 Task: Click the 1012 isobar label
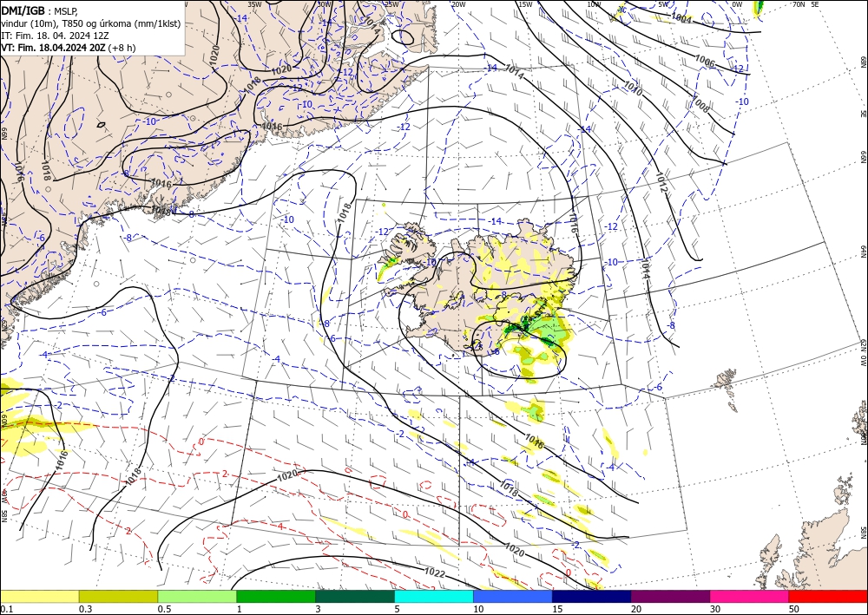point(661,183)
